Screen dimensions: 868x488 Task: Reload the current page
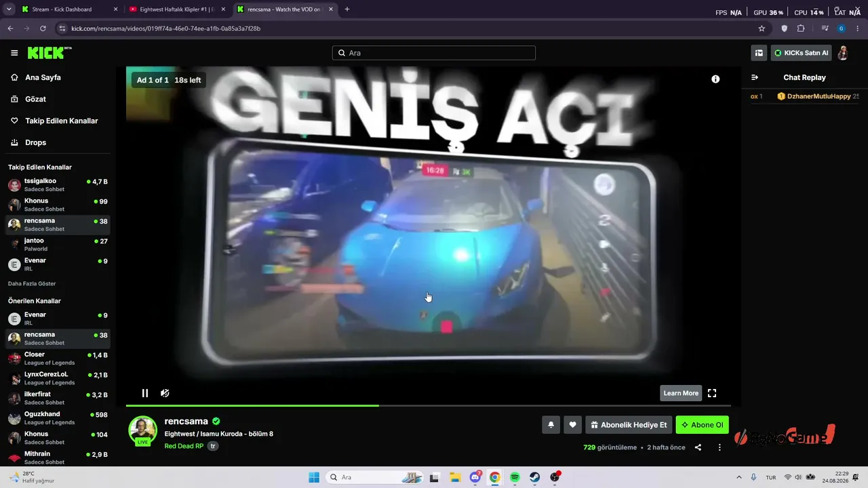click(43, 28)
